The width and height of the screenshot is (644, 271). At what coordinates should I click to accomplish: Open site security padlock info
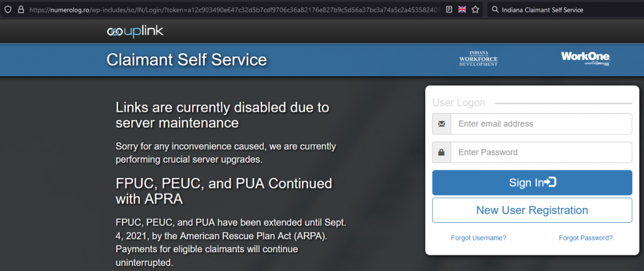[21, 10]
